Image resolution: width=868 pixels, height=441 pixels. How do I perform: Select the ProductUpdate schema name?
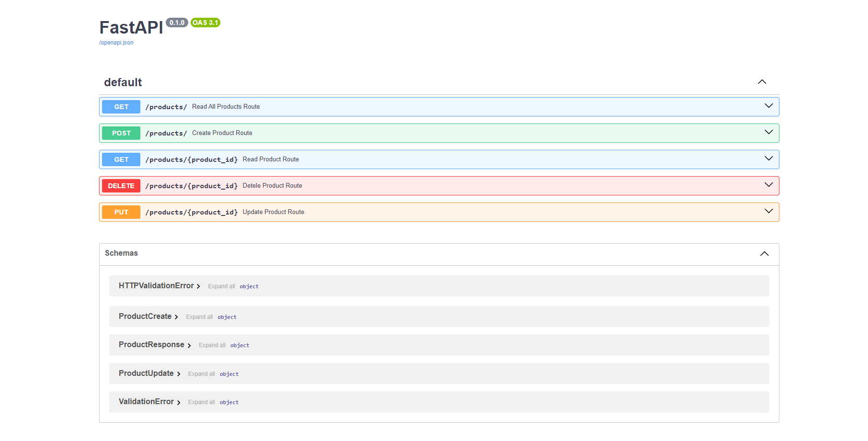tap(146, 373)
